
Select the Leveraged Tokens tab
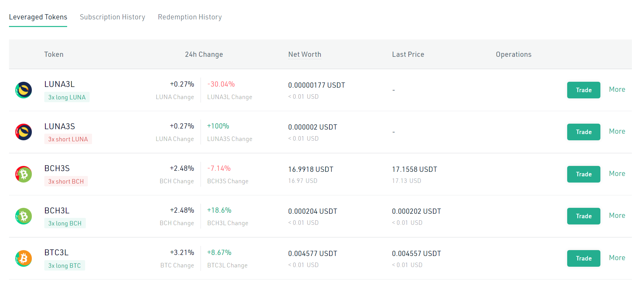[38, 17]
